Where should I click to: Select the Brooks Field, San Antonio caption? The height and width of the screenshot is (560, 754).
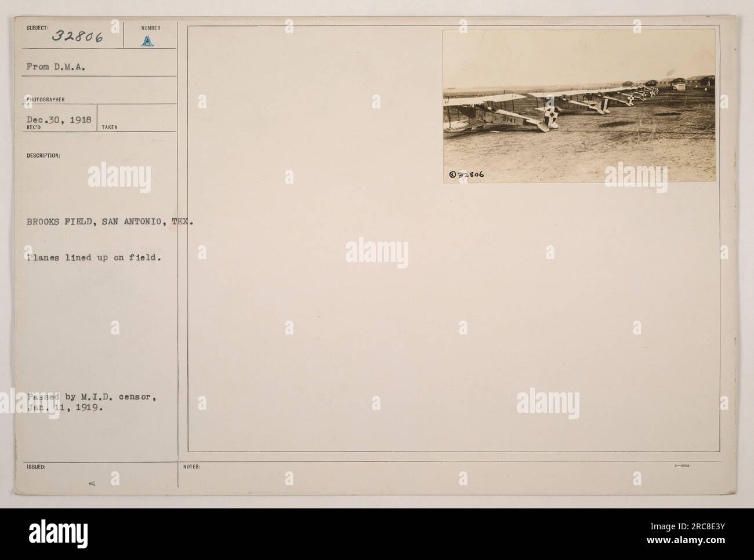click(x=110, y=221)
